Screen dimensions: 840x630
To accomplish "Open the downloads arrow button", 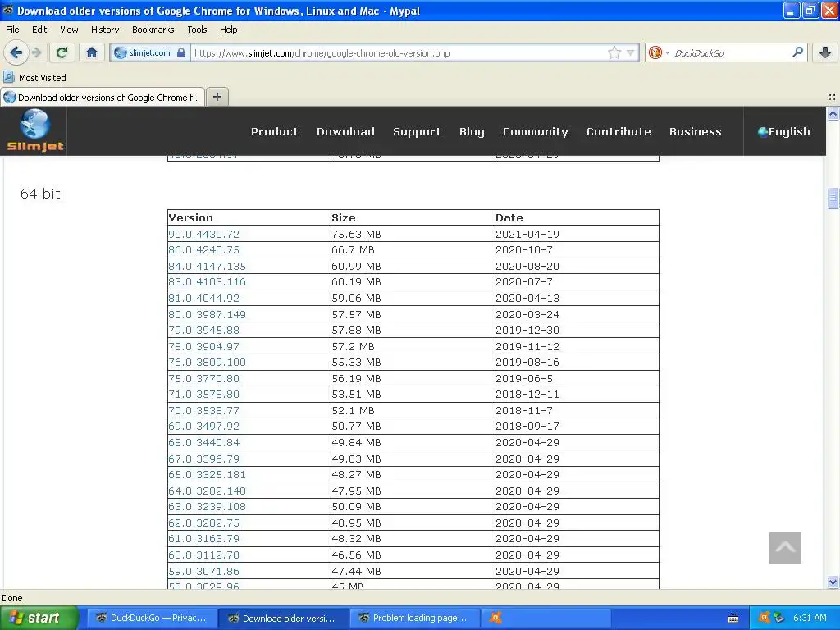I will 824,52.
